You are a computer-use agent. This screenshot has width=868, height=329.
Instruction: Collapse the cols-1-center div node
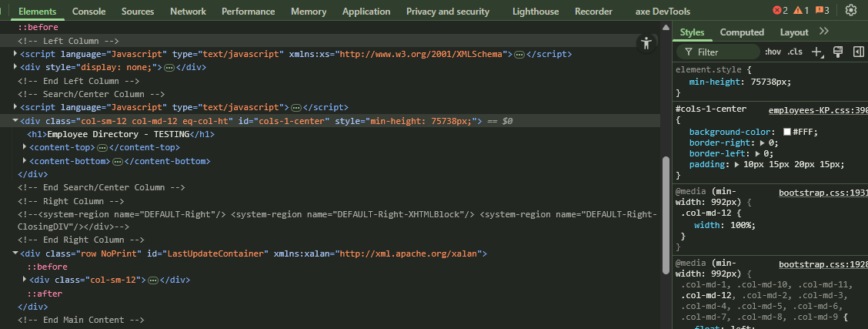click(15, 120)
